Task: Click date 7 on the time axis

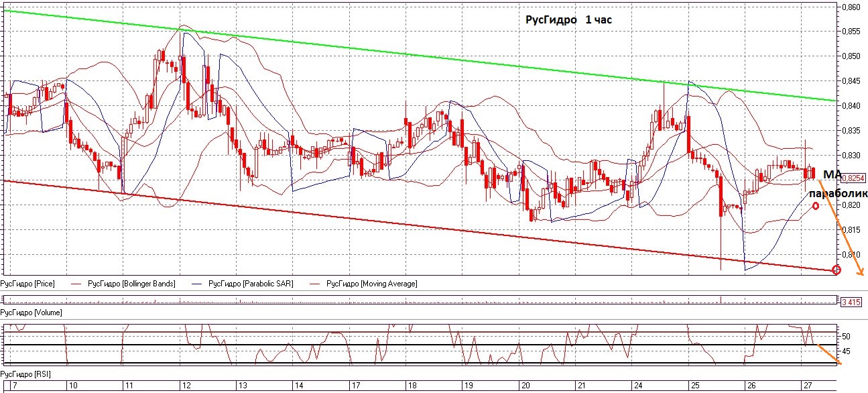Action: [15, 386]
